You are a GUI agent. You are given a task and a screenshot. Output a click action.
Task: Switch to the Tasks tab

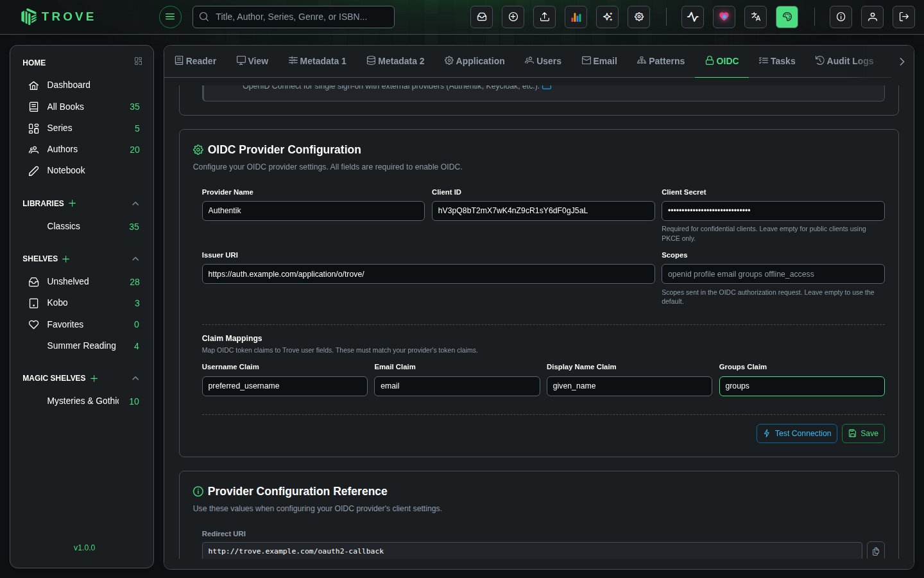pyautogui.click(x=777, y=61)
